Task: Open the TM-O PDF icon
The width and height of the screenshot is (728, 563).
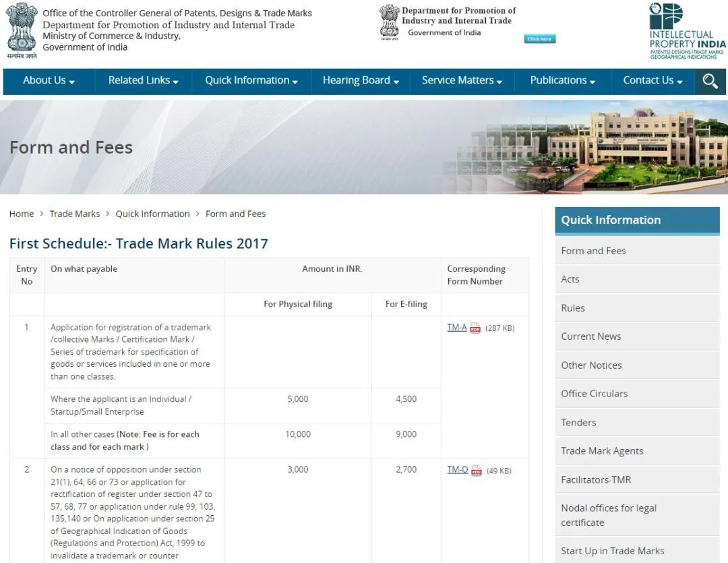Action: pyautogui.click(x=477, y=471)
